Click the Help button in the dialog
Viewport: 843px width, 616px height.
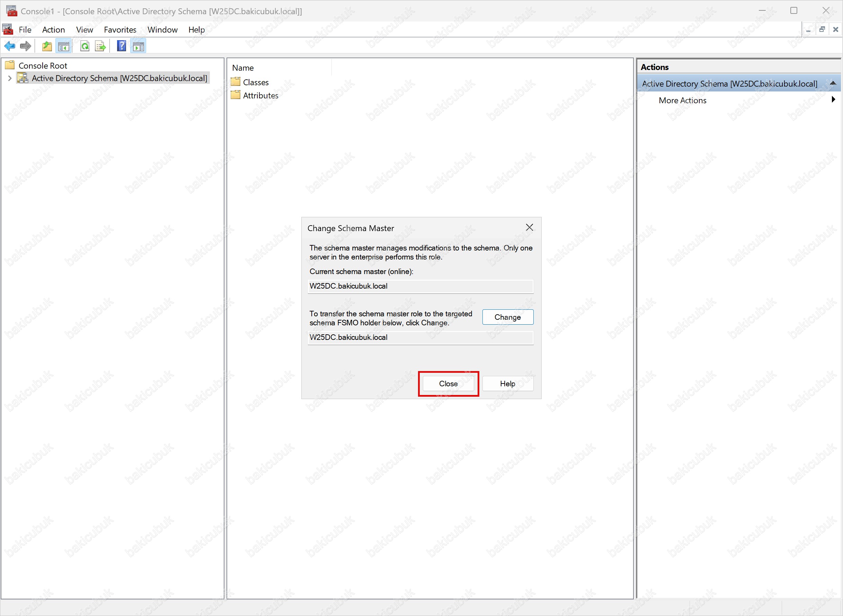pyautogui.click(x=508, y=383)
